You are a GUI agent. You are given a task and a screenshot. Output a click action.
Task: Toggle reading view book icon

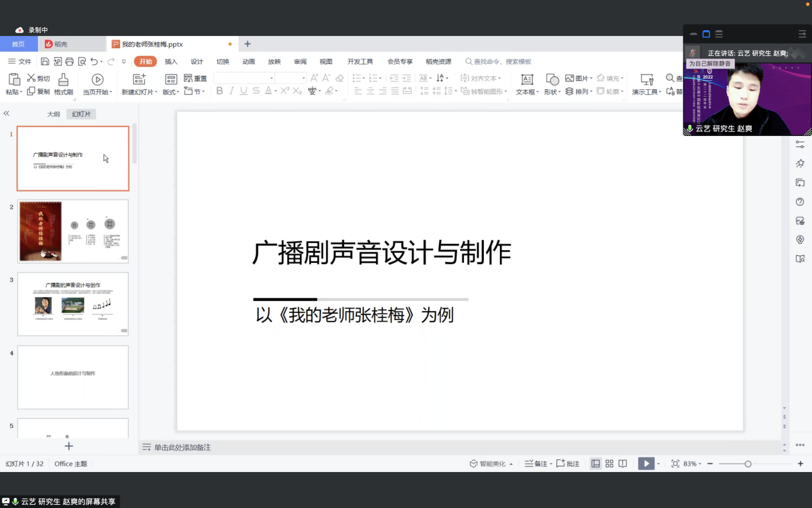pyautogui.click(x=623, y=464)
